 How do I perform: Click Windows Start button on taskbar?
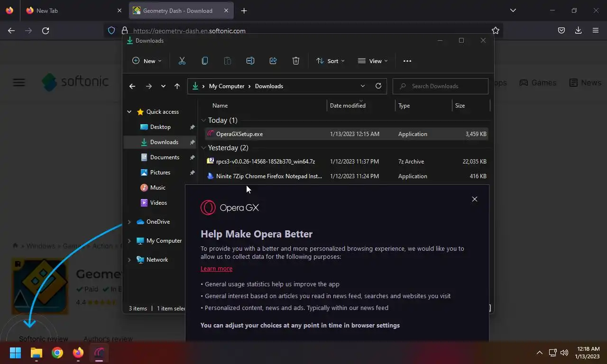pos(16,353)
